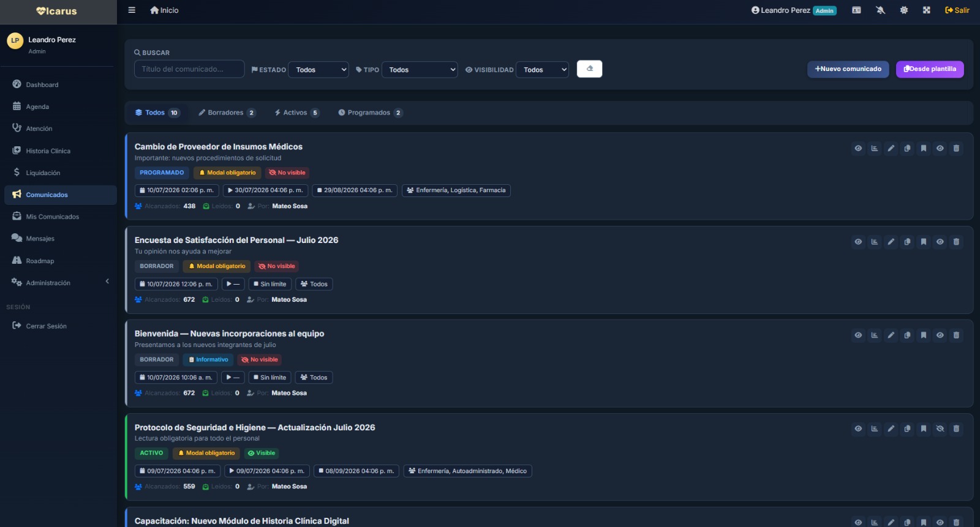
Task: Edit the 'Protocolo de Seguridad e Higiene' comunicado
Action: point(891,428)
